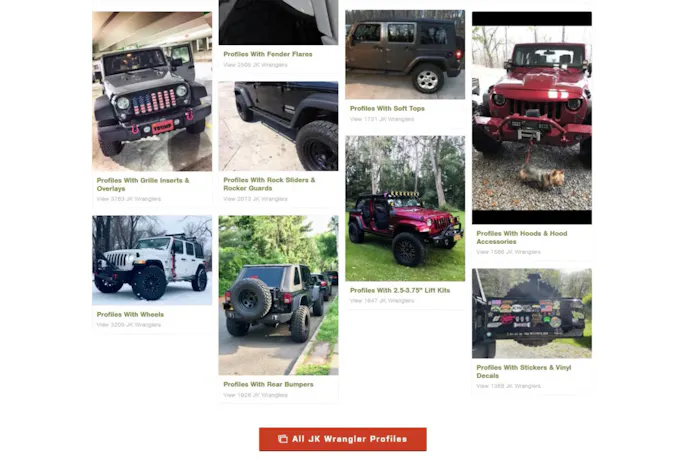Open the Profiles With Fender Flares link
The width and height of the screenshot is (688, 459).
(x=268, y=54)
